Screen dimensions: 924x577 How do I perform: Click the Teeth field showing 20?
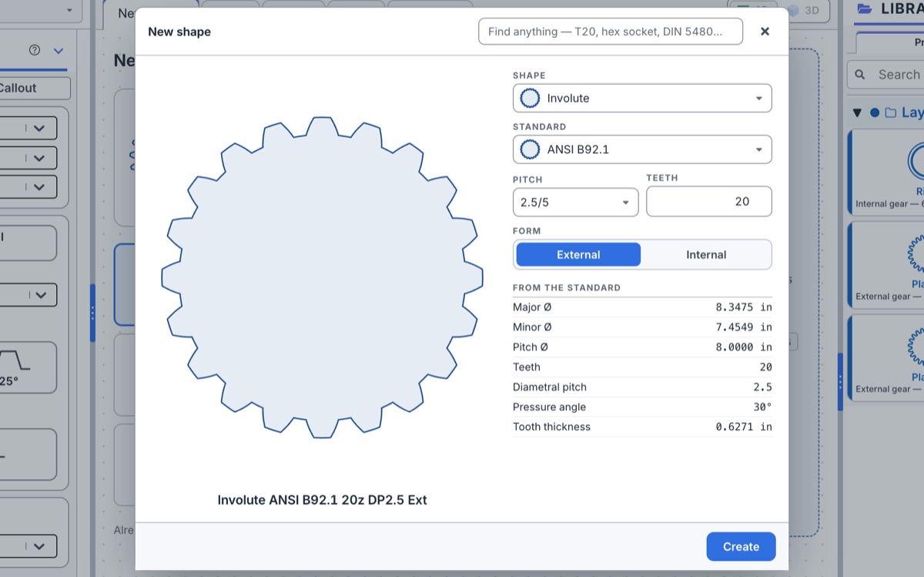click(709, 201)
